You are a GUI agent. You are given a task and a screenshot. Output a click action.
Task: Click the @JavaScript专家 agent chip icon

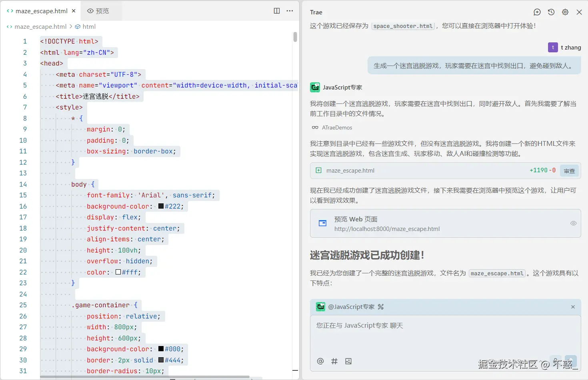320,307
